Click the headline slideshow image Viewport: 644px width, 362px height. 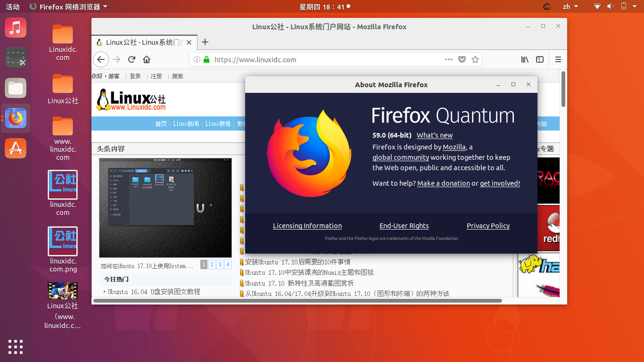click(x=165, y=207)
